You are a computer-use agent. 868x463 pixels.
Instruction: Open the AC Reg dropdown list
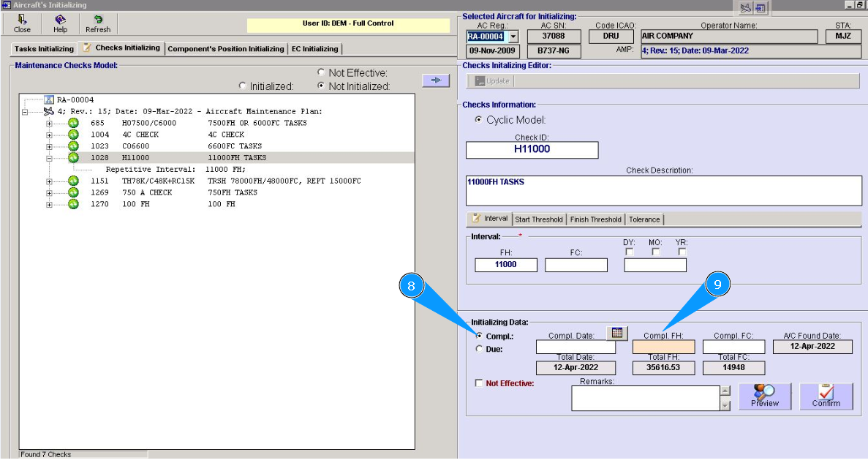pyautogui.click(x=513, y=37)
